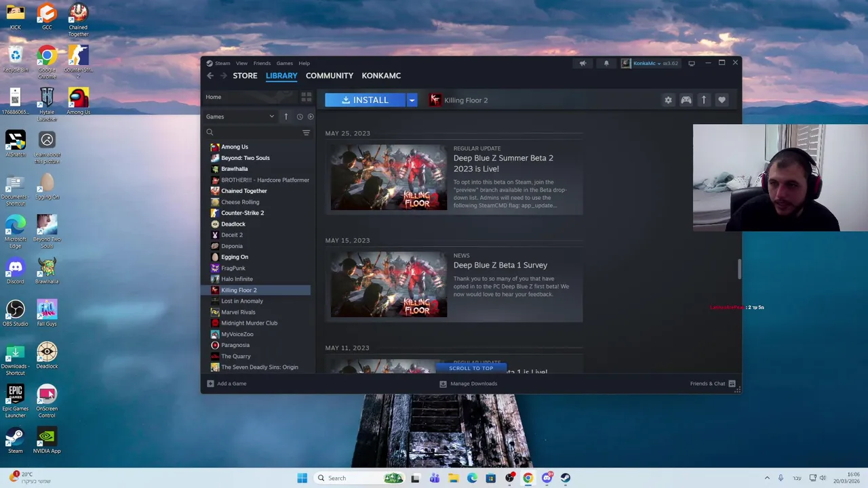The width and height of the screenshot is (868, 488).
Task: Open May 15 Killing Floor survey thumbnail
Action: pyautogui.click(x=389, y=285)
